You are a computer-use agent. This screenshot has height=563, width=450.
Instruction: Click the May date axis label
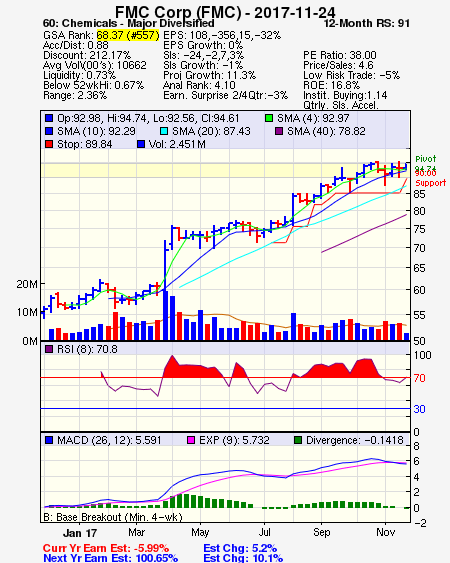pos(200,532)
